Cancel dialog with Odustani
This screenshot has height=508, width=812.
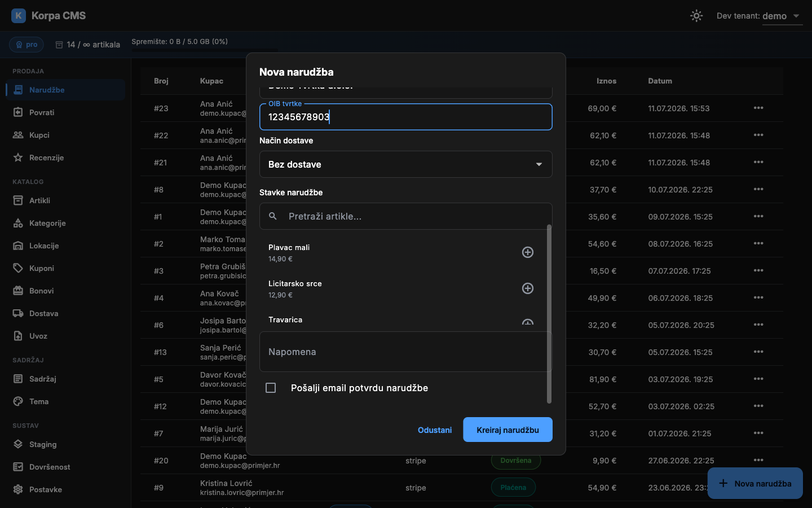[x=435, y=430]
